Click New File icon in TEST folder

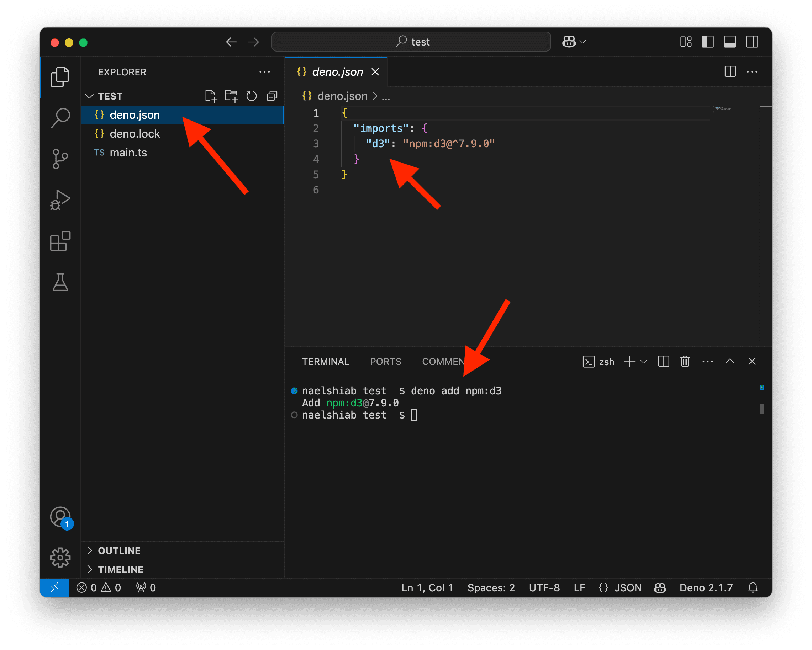211,96
